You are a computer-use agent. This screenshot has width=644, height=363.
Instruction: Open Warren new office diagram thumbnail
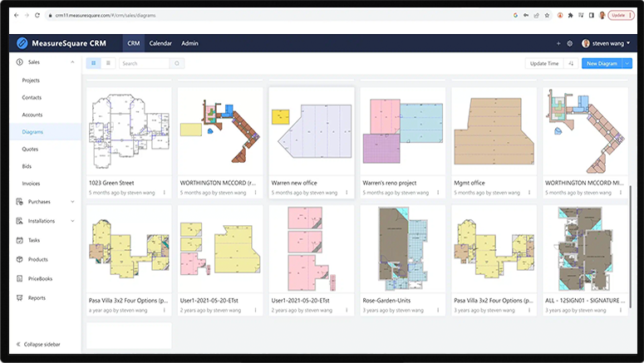click(312, 130)
